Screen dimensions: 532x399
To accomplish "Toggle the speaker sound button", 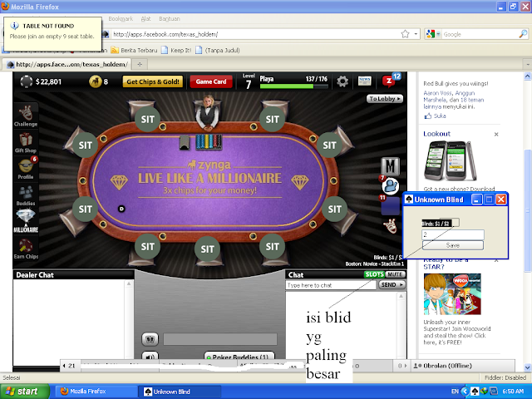I will tap(150, 356).
